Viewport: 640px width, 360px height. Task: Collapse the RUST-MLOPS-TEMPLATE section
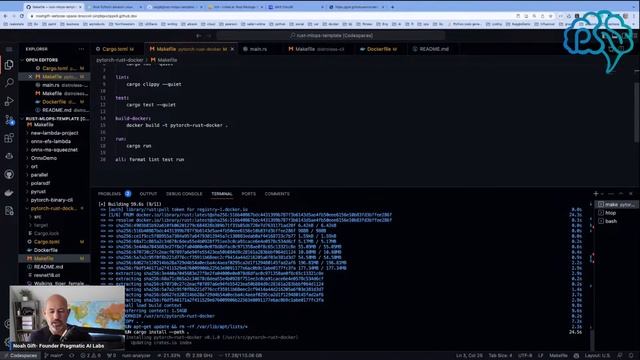[54, 119]
